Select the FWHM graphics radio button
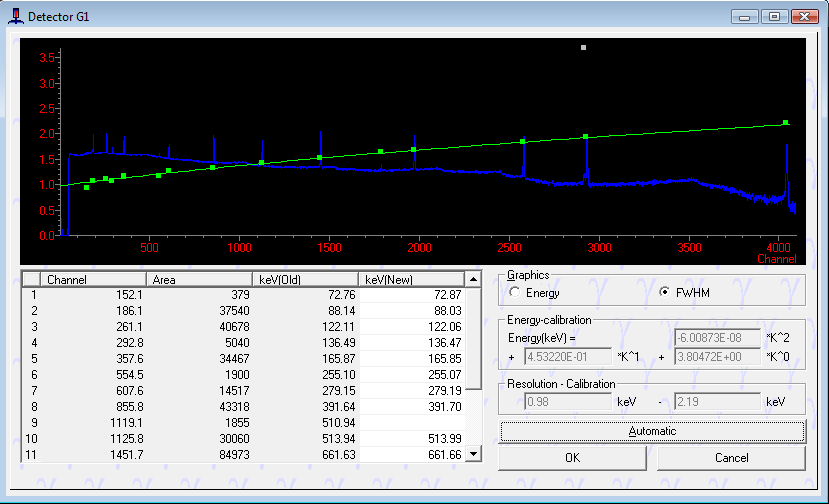829x504 pixels. (665, 293)
